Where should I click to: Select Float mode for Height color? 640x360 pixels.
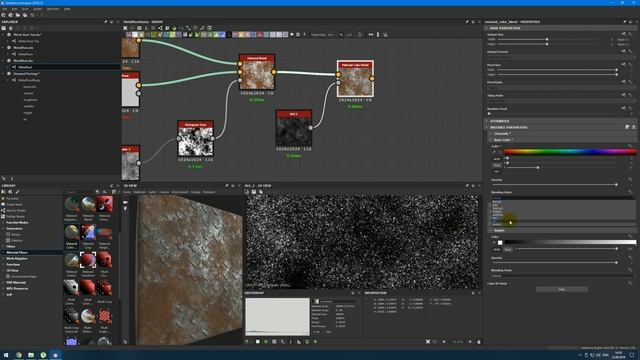(x=508, y=249)
